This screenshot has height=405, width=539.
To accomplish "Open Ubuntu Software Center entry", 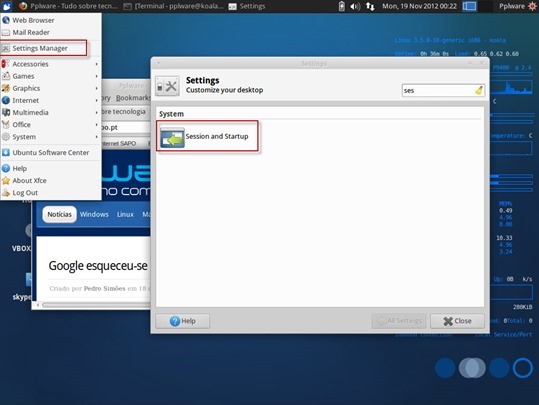I will tap(51, 152).
